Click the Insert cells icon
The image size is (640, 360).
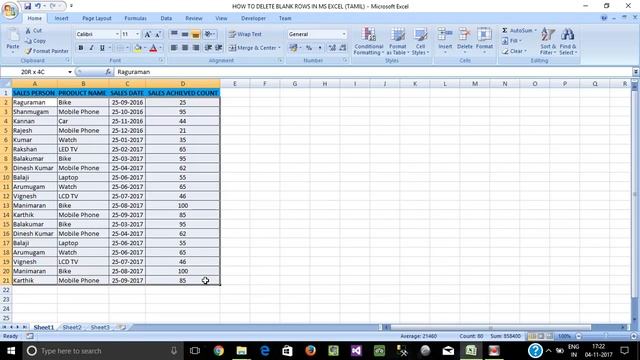pos(445,34)
